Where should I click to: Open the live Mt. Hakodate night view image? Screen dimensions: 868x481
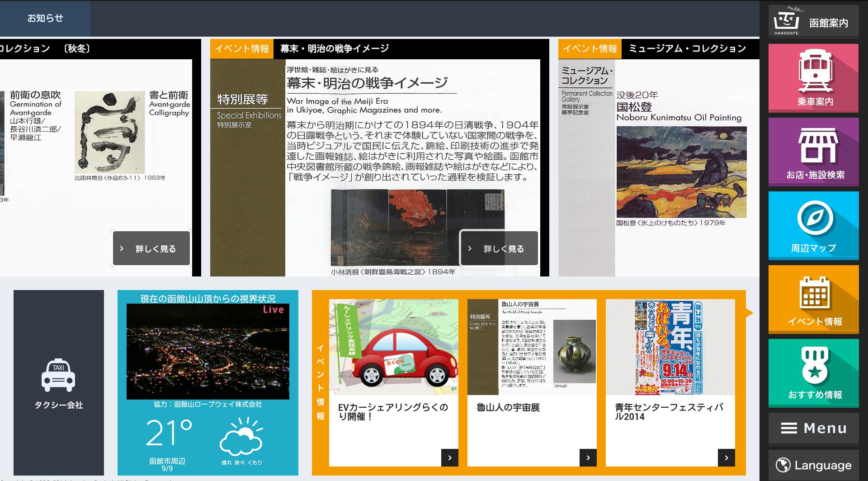(208, 352)
